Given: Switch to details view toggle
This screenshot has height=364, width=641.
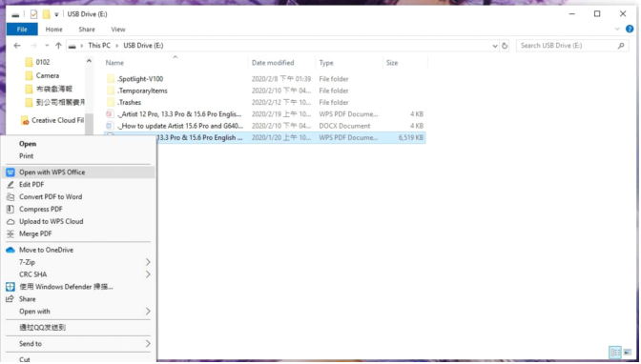Looking at the screenshot, I should tap(615, 353).
